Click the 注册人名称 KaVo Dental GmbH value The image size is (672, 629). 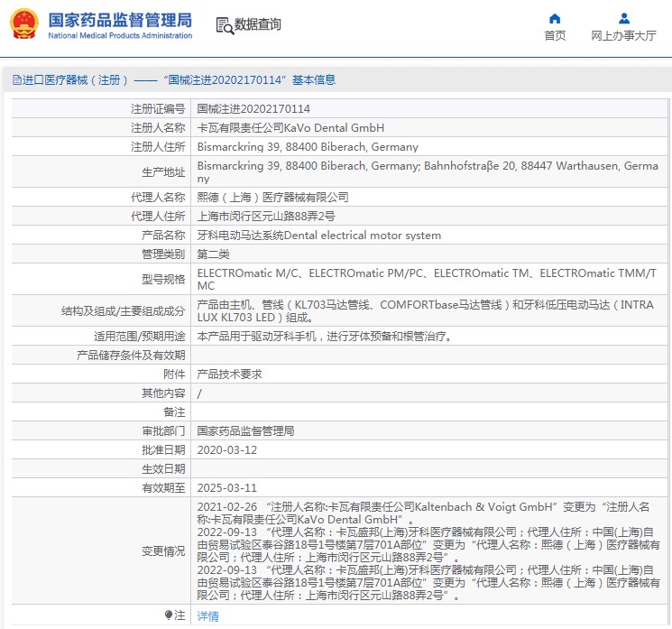(x=290, y=128)
